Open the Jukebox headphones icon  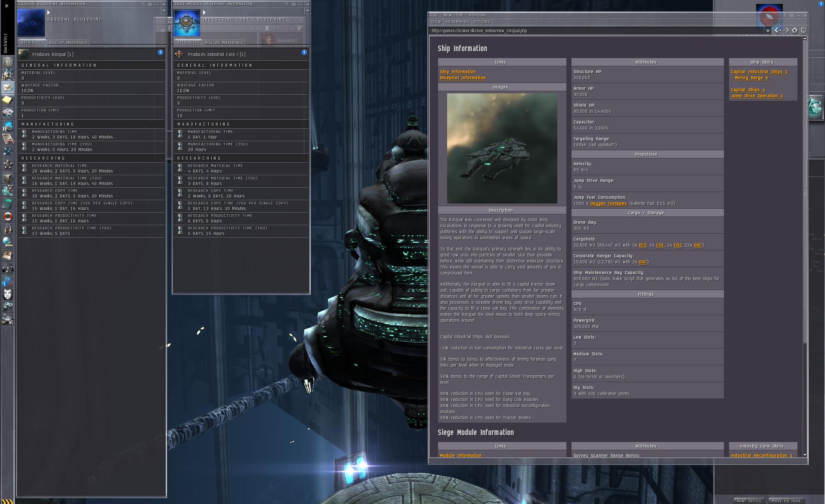pos(7,268)
